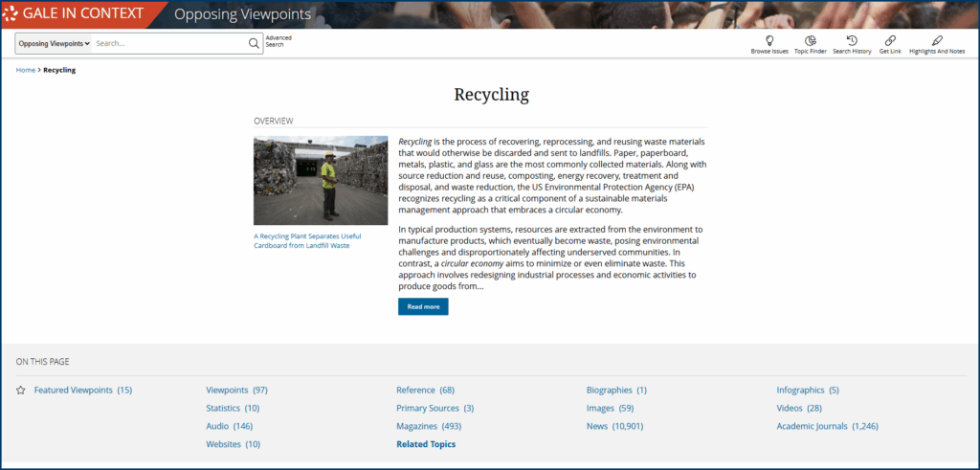Open the Recycling Plant image caption link
This screenshot has width=980, height=470.
coord(307,240)
